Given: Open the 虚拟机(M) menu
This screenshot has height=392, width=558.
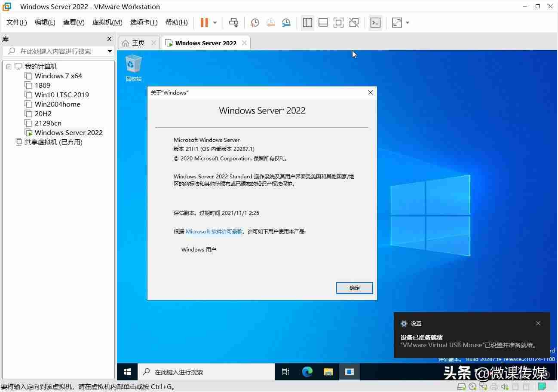Looking at the screenshot, I should (107, 22).
